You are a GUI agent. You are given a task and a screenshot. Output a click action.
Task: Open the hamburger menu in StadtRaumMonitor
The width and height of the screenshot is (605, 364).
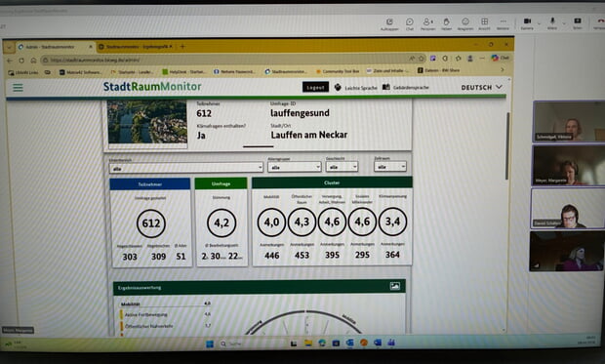pyautogui.click(x=18, y=88)
